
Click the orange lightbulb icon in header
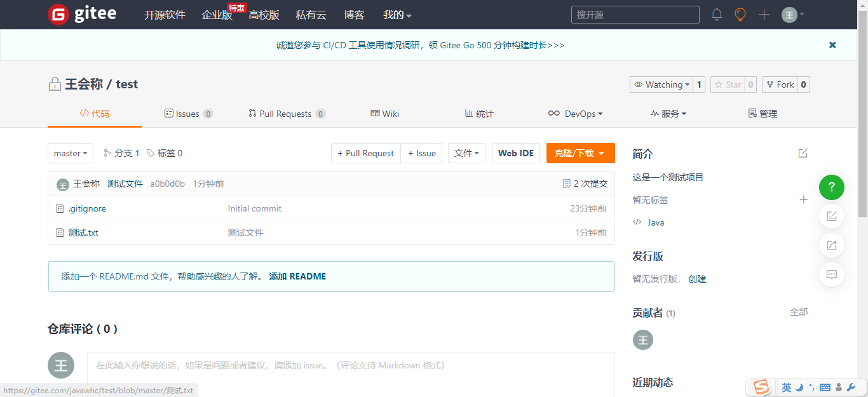pos(740,15)
